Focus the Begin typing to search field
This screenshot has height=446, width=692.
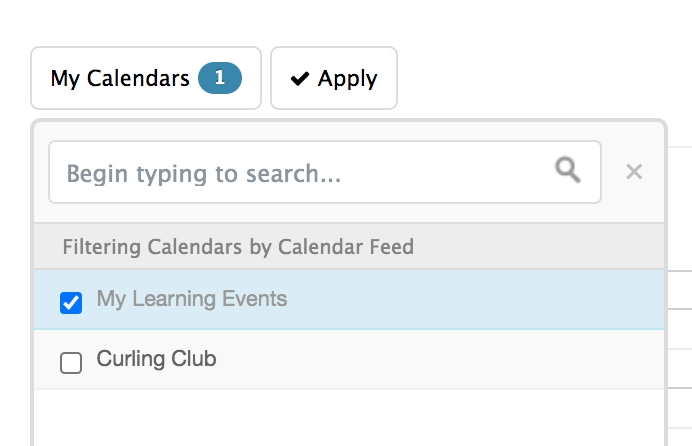[x=300, y=173]
